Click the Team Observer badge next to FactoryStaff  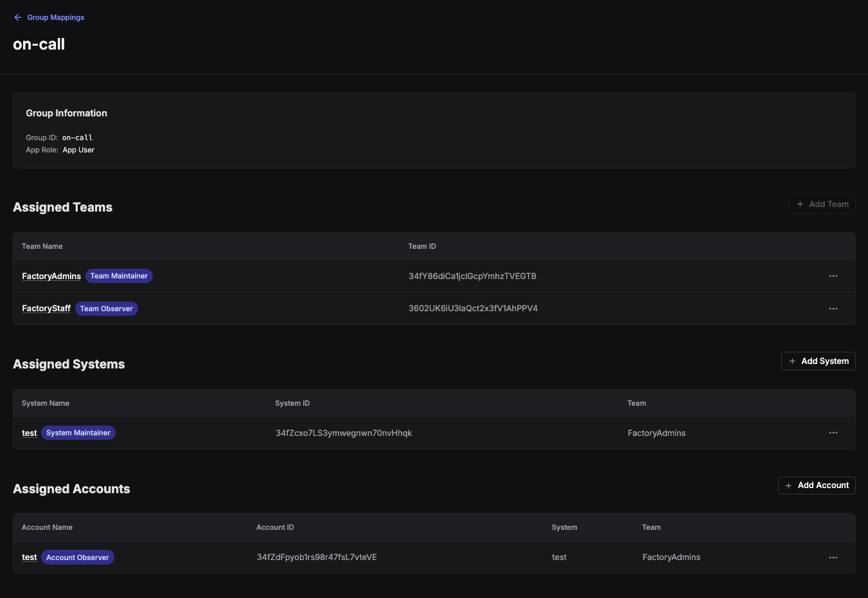point(106,309)
